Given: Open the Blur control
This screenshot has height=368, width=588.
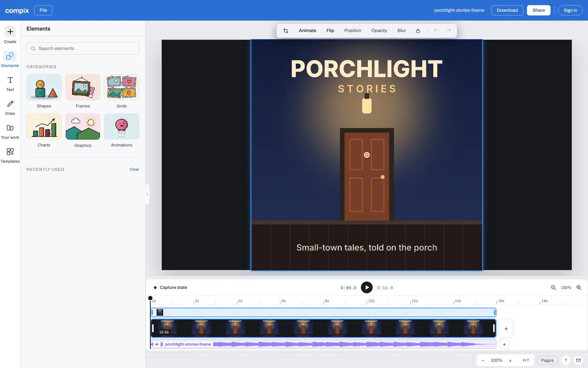Looking at the screenshot, I should [401, 31].
